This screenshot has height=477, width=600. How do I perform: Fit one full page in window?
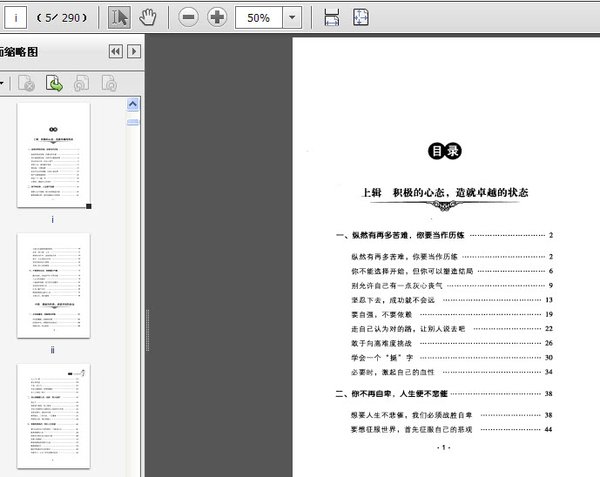[x=361, y=18]
